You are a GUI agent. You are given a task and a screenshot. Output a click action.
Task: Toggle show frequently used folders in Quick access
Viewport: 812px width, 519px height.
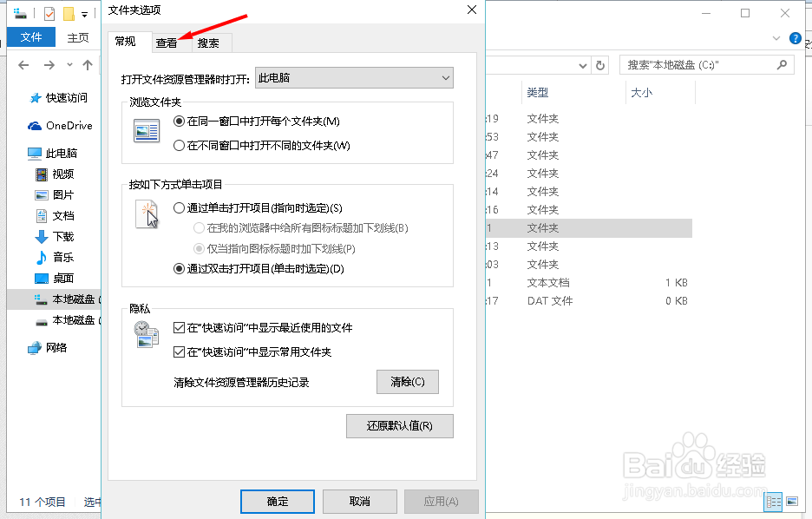(x=252, y=352)
